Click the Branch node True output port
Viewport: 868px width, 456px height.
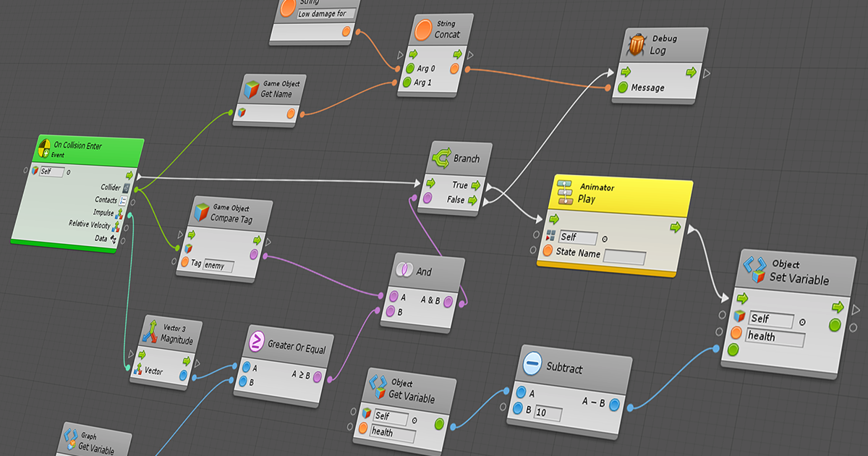point(475,185)
